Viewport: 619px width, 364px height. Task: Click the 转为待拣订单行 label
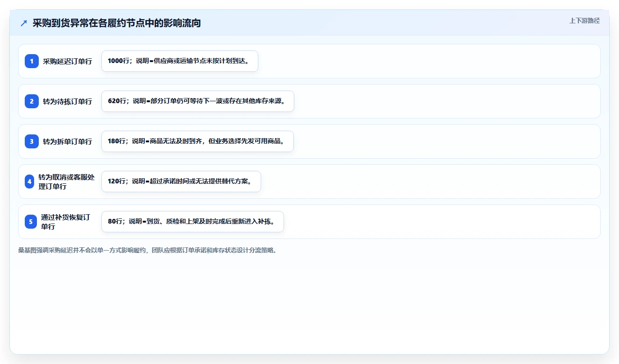pyautogui.click(x=68, y=101)
